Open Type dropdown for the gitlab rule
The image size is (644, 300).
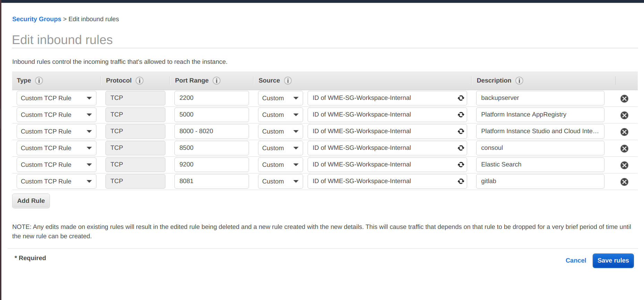coord(56,181)
